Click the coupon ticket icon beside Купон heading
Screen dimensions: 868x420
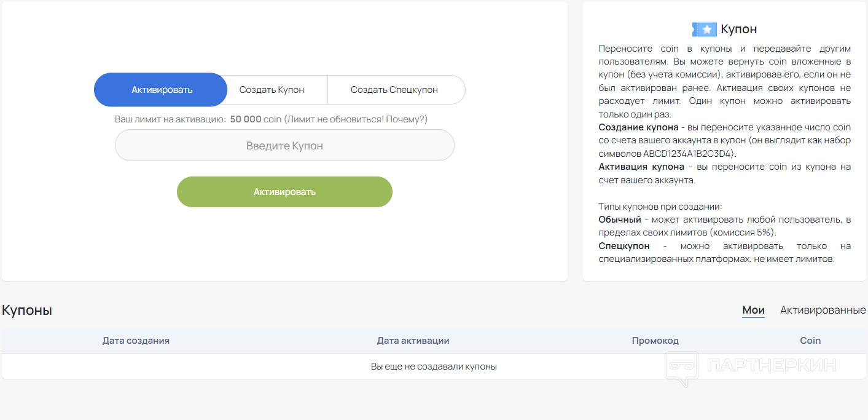click(704, 29)
